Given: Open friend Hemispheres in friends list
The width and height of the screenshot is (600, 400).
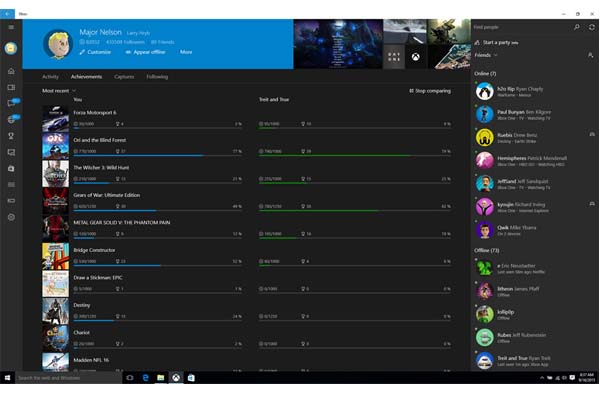Looking at the screenshot, I should (x=535, y=161).
